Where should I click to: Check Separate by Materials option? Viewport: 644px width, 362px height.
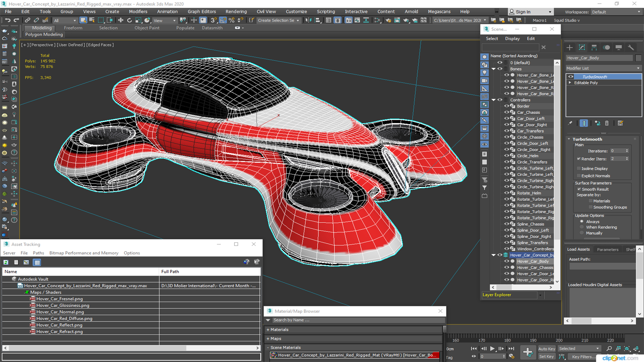(x=591, y=201)
